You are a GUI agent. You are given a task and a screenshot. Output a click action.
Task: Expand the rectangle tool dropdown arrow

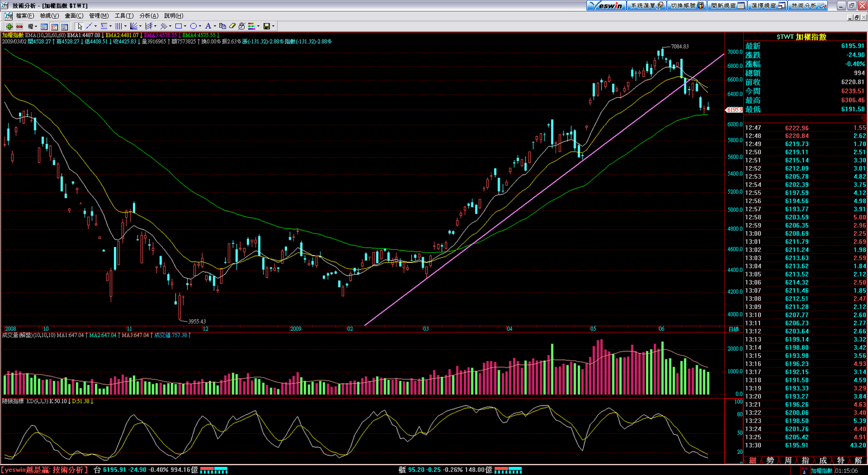[x=185, y=26]
